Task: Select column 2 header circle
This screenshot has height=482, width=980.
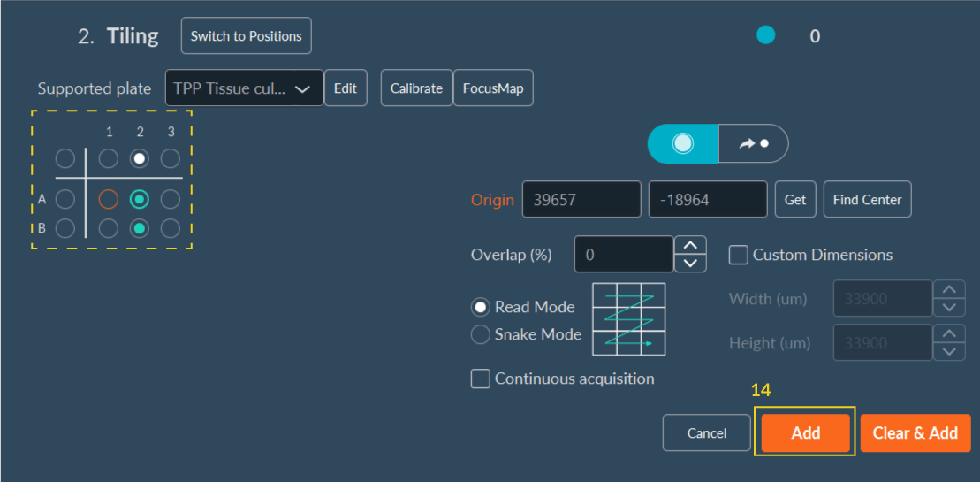Action: click(139, 159)
